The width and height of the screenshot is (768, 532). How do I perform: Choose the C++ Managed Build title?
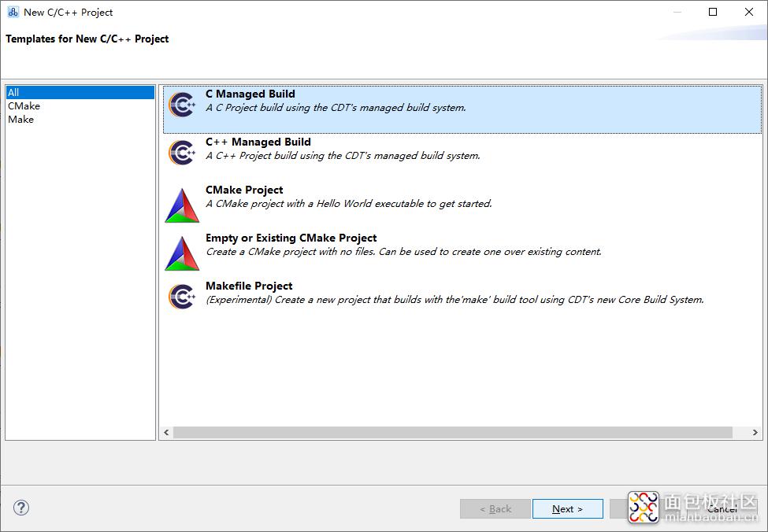click(x=258, y=142)
